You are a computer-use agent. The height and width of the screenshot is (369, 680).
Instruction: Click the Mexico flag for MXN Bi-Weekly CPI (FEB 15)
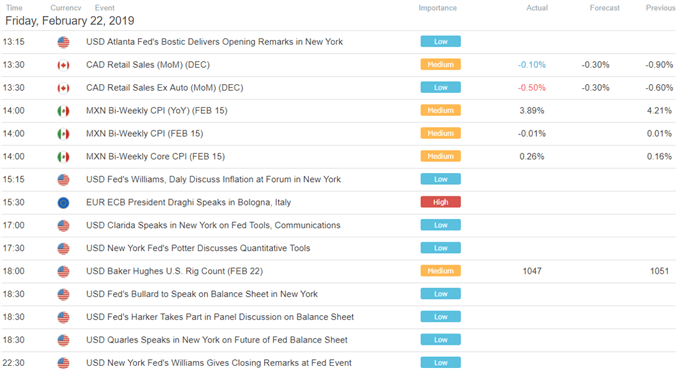coord(63,134)
